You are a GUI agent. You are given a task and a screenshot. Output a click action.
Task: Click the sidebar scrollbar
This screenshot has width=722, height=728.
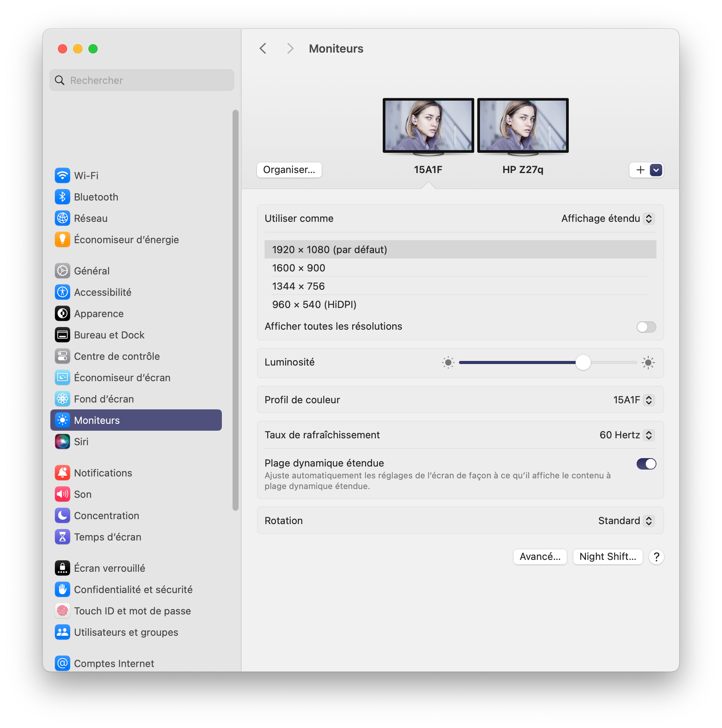click(x=236, y=310)
